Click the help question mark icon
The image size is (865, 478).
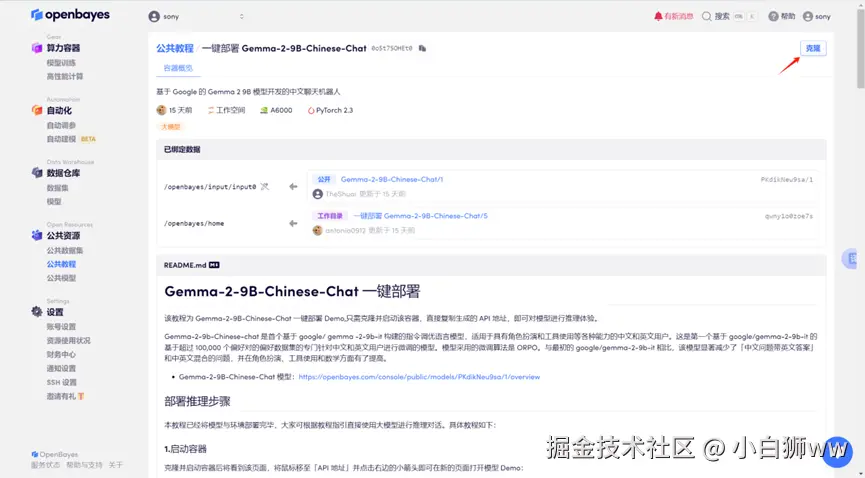(773, 17)
